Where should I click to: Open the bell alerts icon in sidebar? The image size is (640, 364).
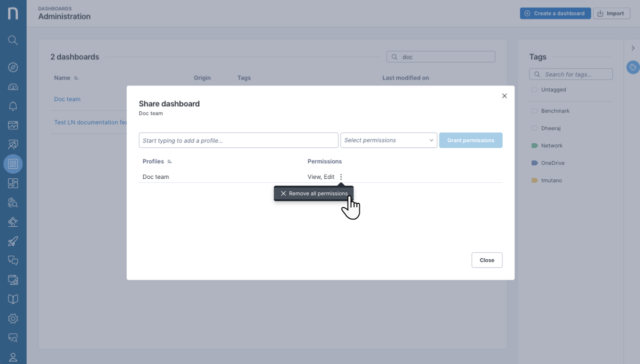tap(13, 106)
